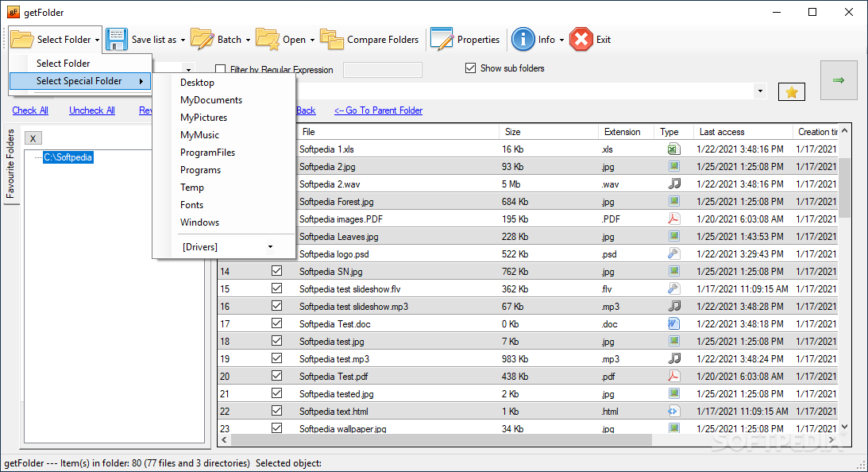Viewport: 868px width, 472px height.
Task: Uncheck the checkbox in row 19
Action: click(x=277, y=358)
